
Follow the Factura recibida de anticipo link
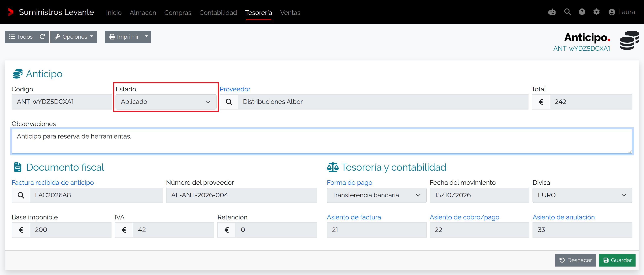[x=53, y=183]
